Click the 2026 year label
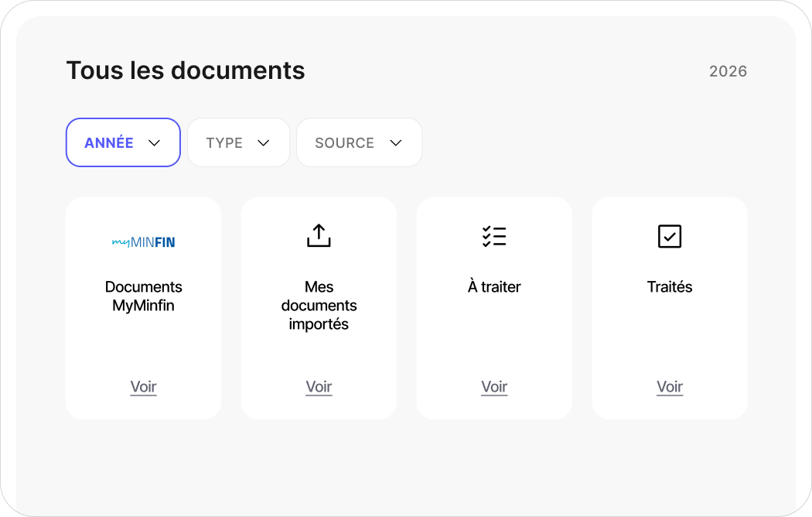This screenshot has width=812, height=517. tap(728, 71)
